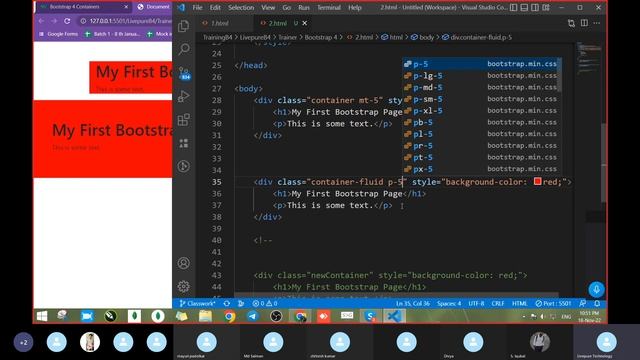Open the Accounts icon in activity bar

point(184,263)
